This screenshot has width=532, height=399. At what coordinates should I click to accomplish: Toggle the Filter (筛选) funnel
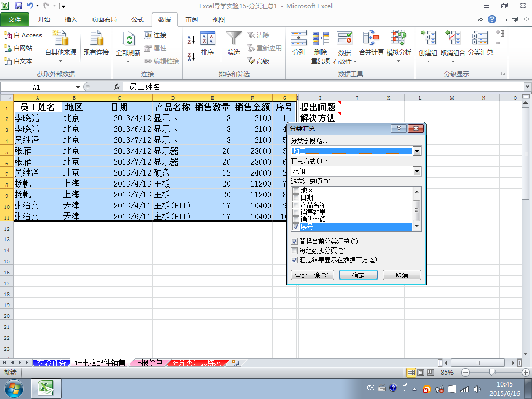[x=234, y=43]
